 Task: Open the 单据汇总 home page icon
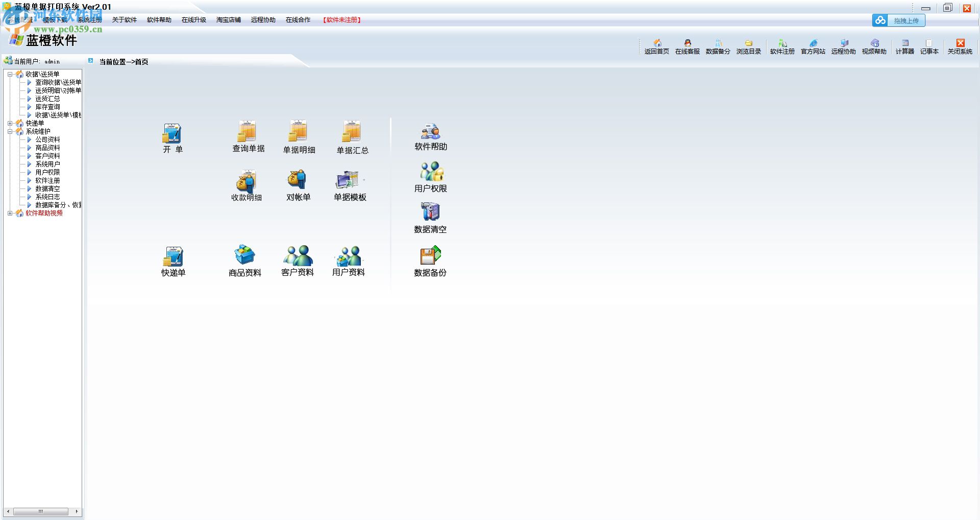click(352, 138)
